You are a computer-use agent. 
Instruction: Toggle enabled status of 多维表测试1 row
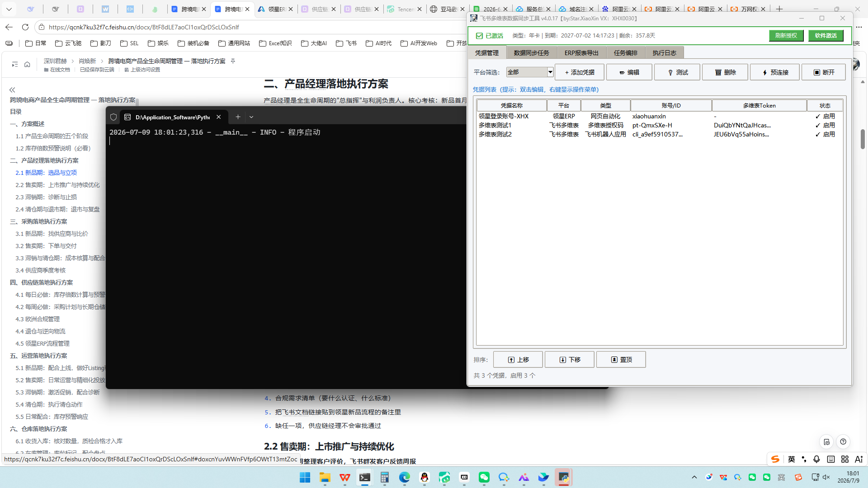tap(825, 125)
